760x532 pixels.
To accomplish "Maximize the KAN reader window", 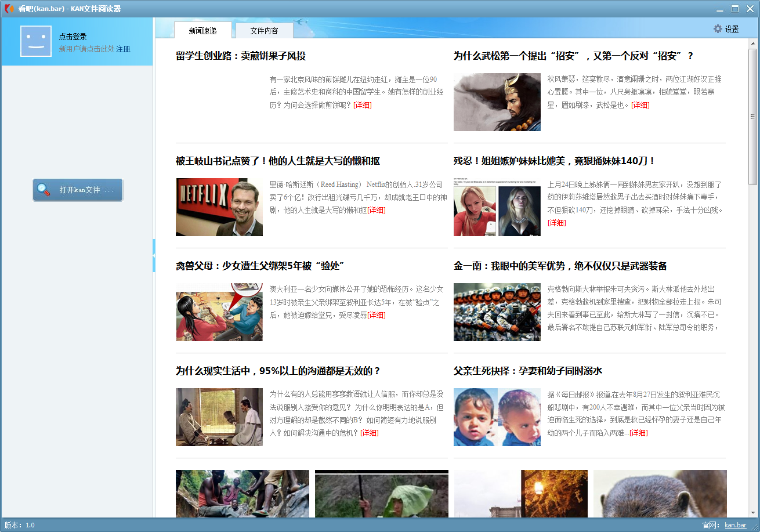I will [x=735, y=9].
